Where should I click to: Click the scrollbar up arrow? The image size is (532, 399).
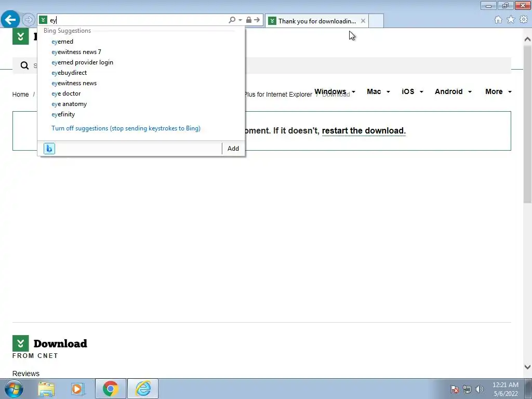(527, 39)
